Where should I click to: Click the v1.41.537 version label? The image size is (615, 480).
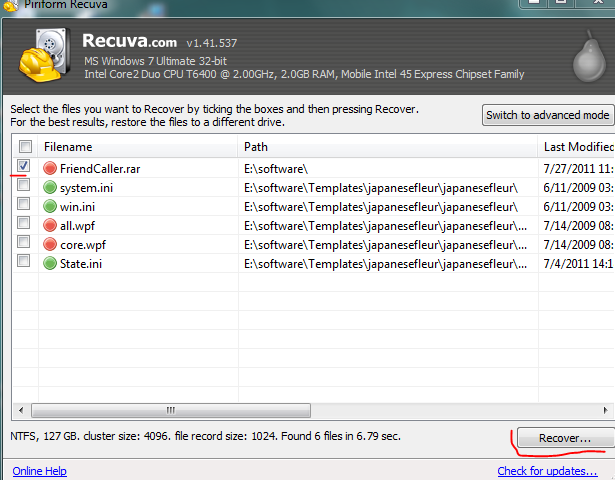(212, 43)
